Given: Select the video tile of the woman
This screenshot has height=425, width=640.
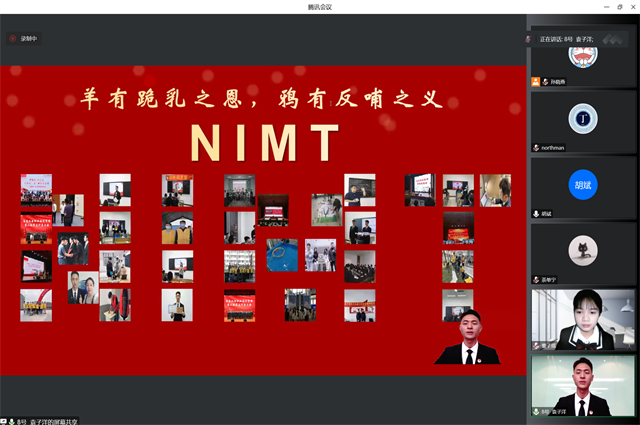Looking at the screenshot, I should pos(583,318).
